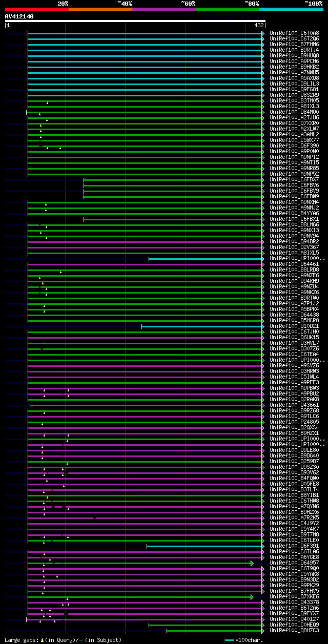This screenshot has height=644, width=328.
Task: Open hit UniRef100_Q9LE80
Action: (x=294, y=450)
